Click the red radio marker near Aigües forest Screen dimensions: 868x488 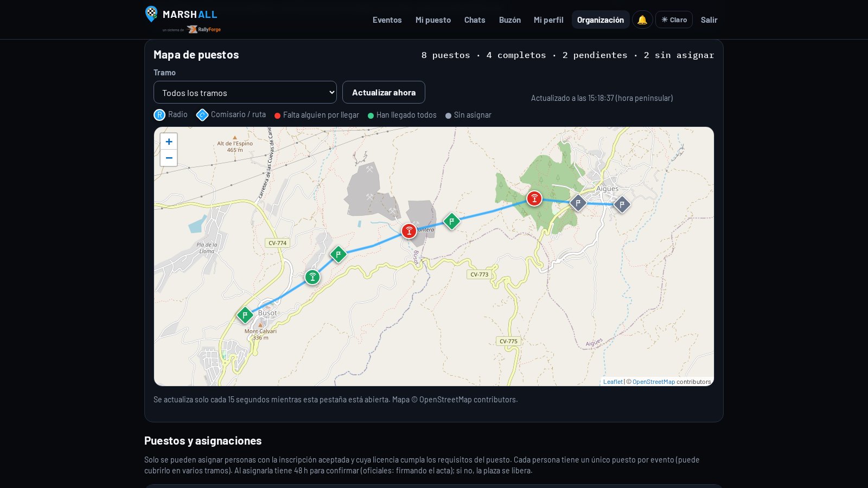(x=534, y=198)
